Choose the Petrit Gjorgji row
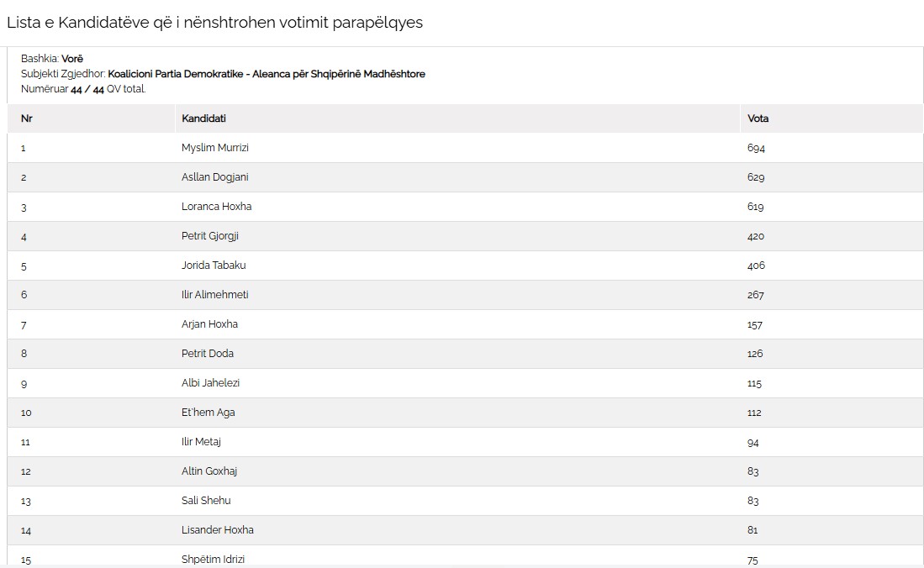924x568 pixels. coord(210,236)
